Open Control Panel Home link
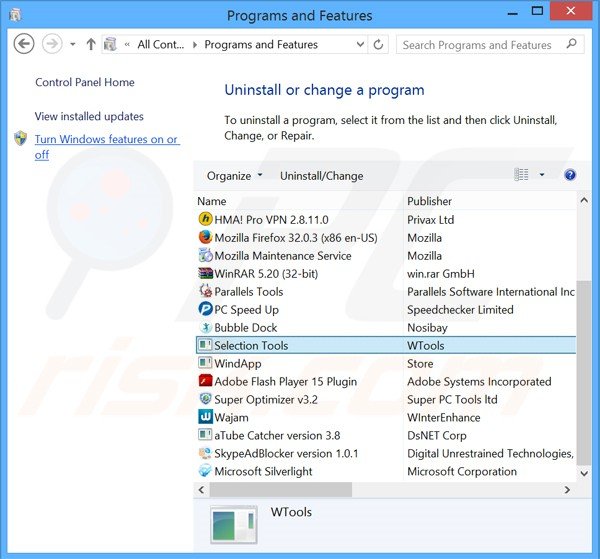600x559 pixels. [85, 82]
